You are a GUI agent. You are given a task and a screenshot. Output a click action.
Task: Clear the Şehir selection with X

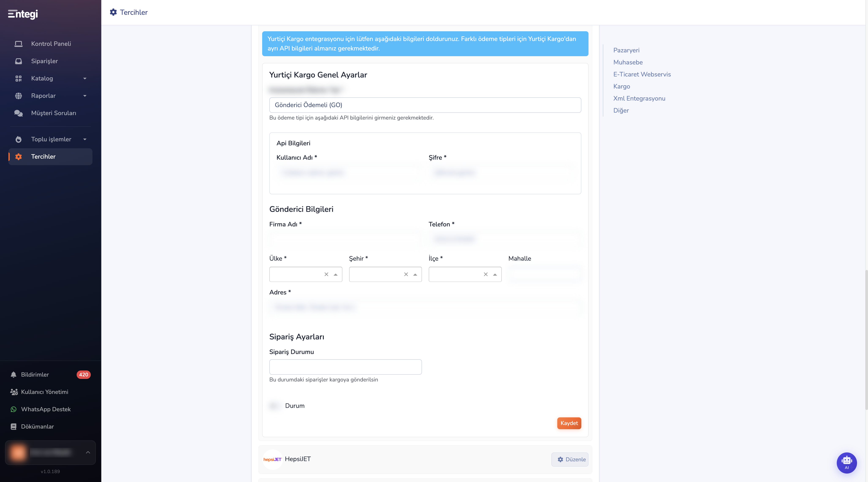coord(406,274)
